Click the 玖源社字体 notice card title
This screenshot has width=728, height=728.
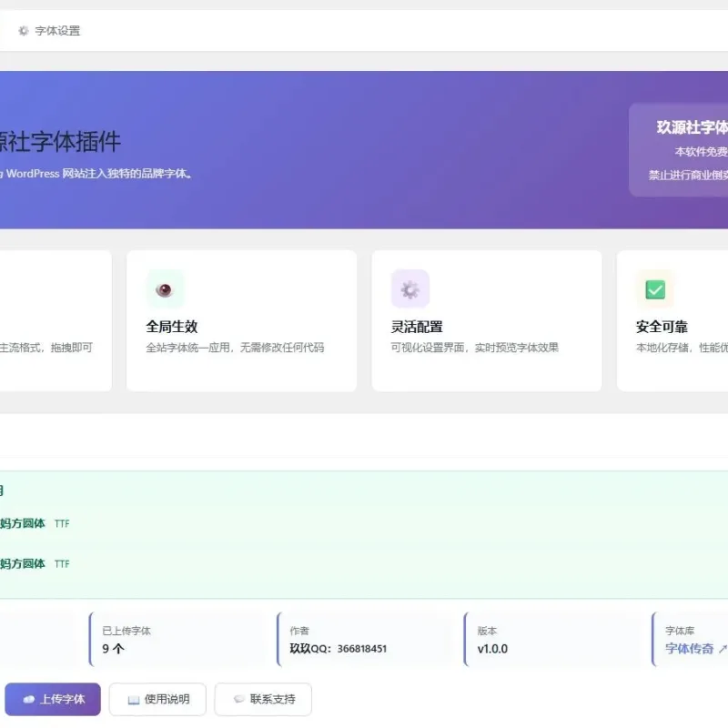click(x=692, y=127)
